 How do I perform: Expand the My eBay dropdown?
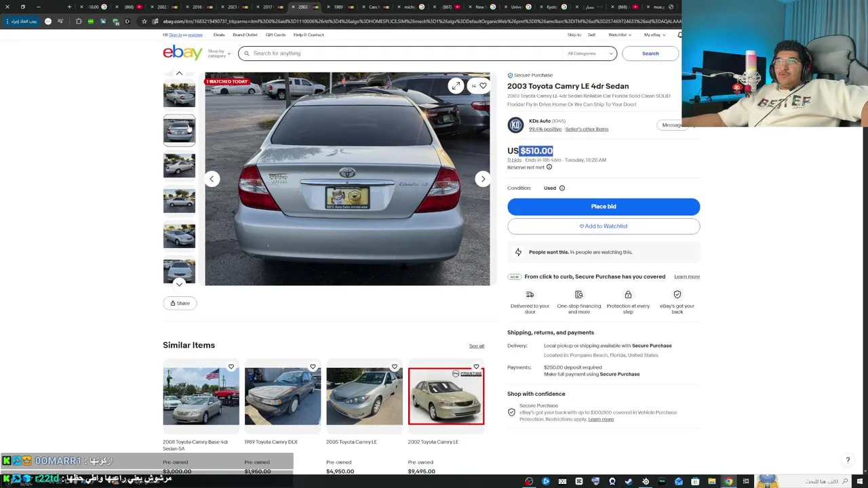654,35
